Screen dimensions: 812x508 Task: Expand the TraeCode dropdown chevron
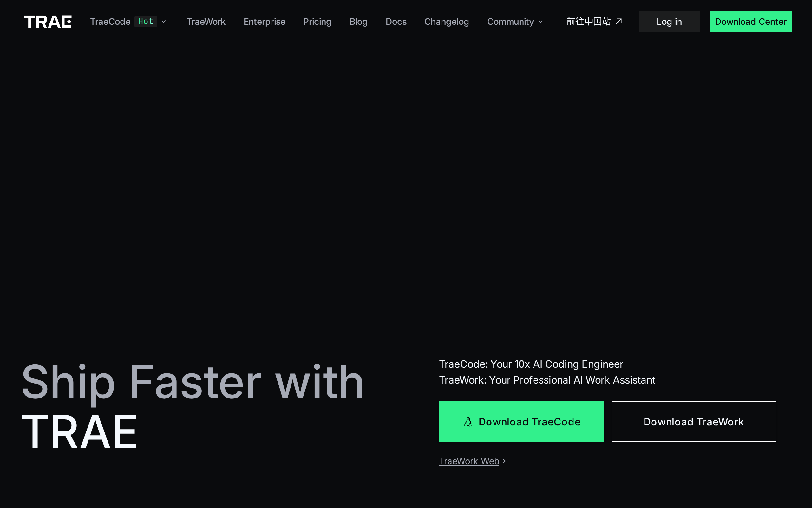click(164, 22)
